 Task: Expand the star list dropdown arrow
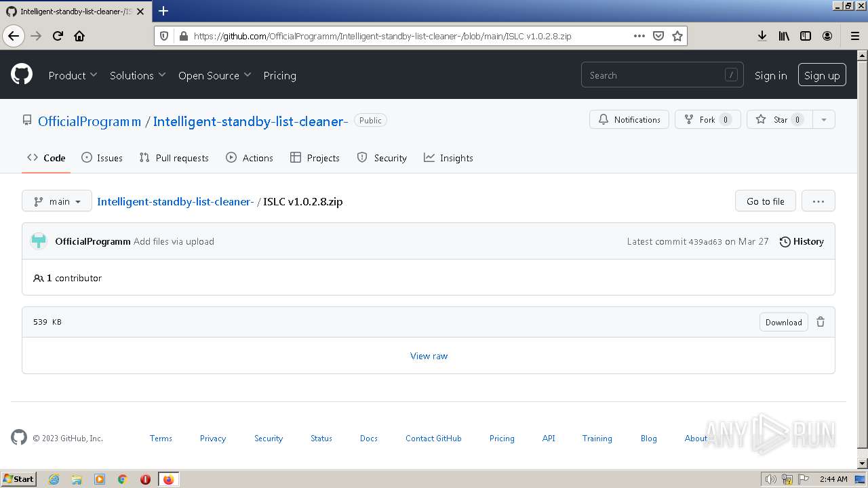coord(824,119)
